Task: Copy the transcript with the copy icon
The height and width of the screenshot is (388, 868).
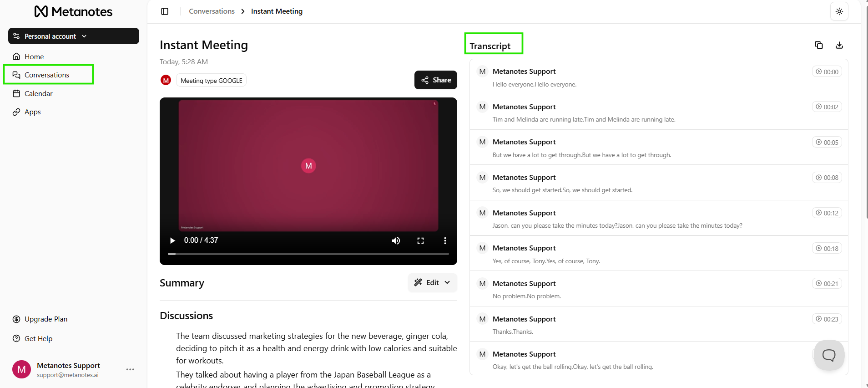Action: click(818, 45)
